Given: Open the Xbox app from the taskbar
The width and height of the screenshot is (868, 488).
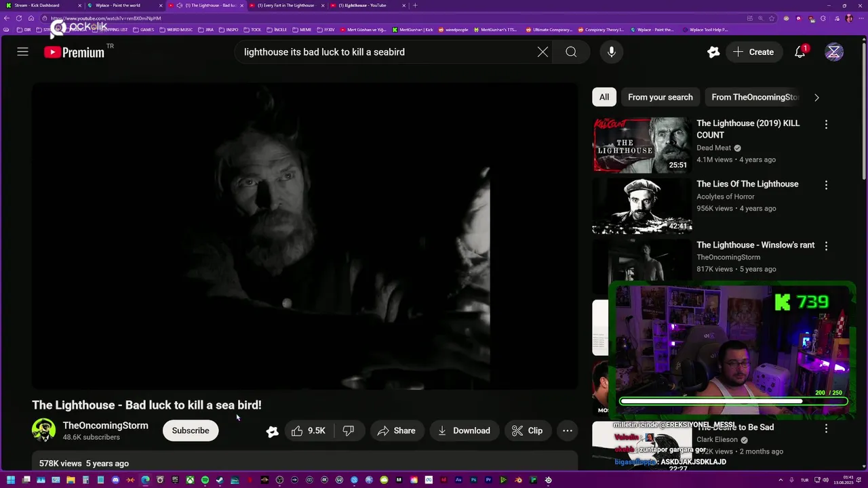Looking at the screenshot, I should pos(190,480).
